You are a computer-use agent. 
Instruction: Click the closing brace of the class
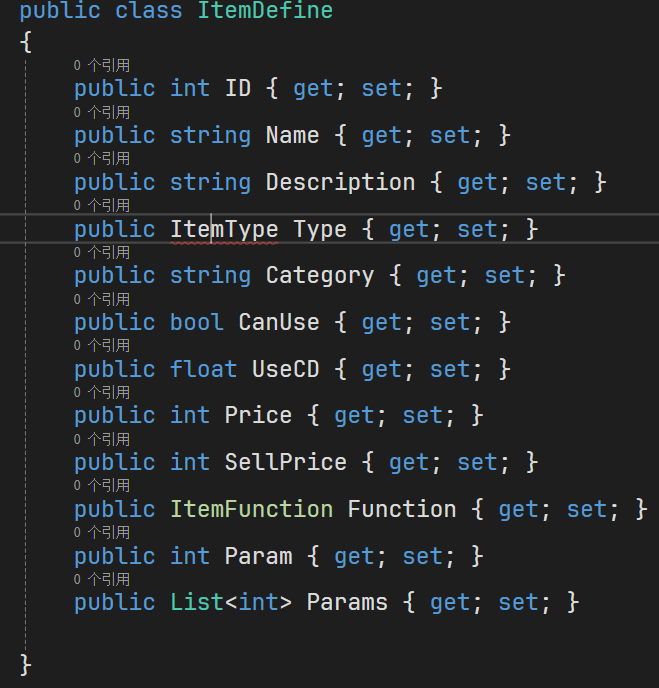[x=26, y=663]
